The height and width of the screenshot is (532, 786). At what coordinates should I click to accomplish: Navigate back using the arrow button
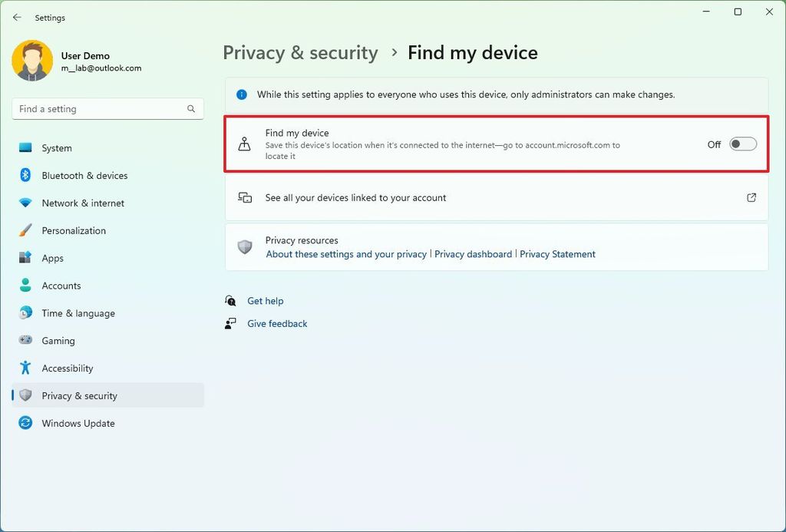click(x=17, y=17)
